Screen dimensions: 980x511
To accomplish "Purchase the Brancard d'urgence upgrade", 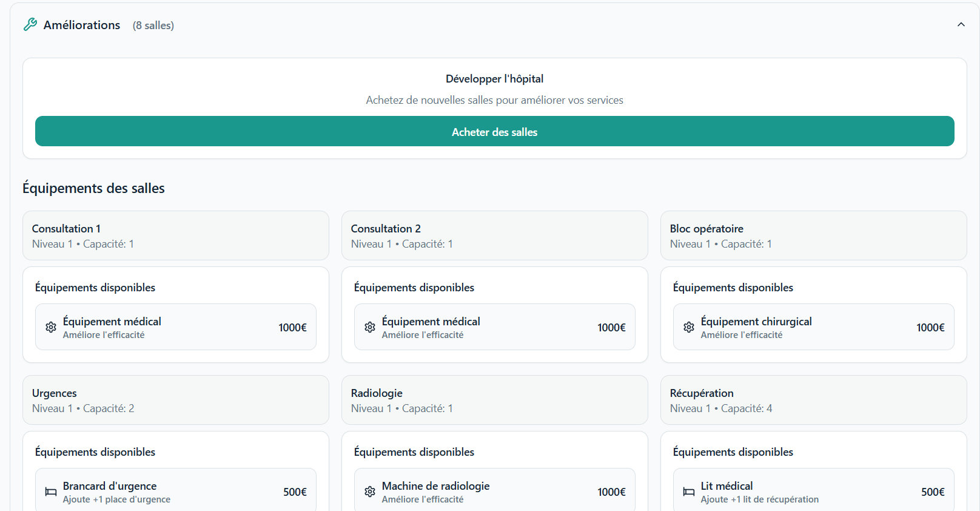I will click(175, 492).
